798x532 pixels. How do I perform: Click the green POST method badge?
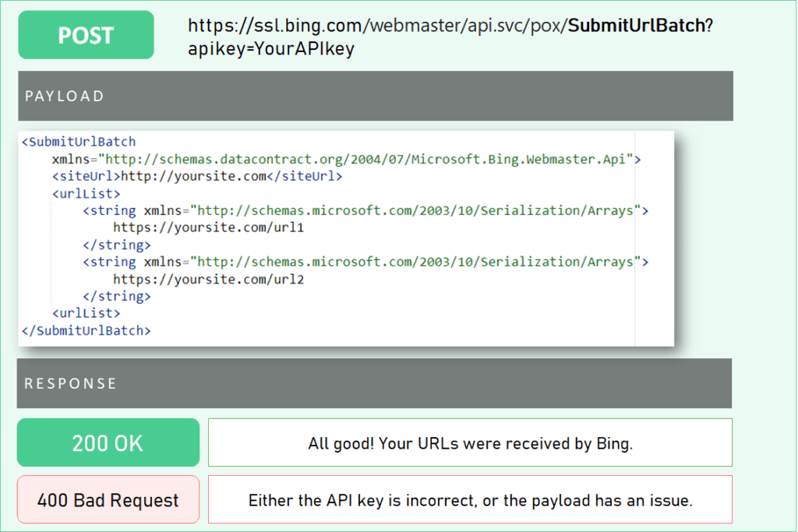tap(86, 35)
